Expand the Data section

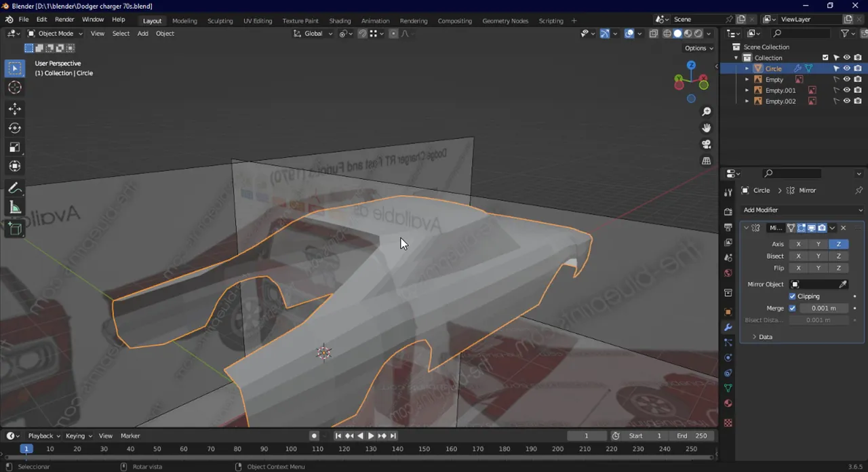pos(766,337)
